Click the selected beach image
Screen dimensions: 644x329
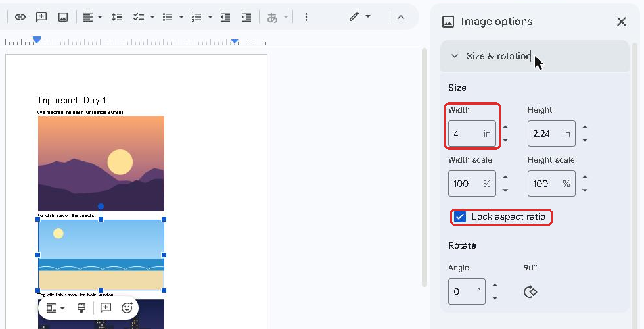(101, 255)
